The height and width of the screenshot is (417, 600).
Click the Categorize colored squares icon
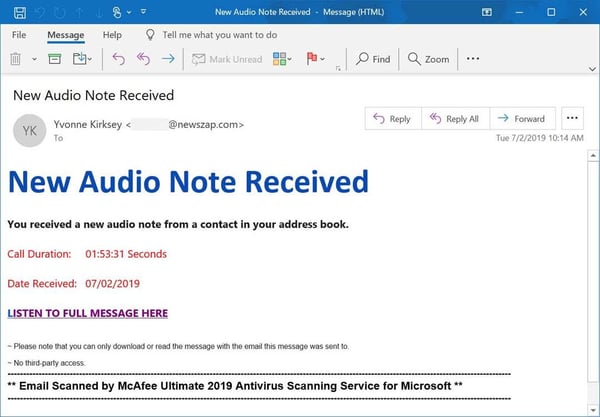click(x=280, y=59)
